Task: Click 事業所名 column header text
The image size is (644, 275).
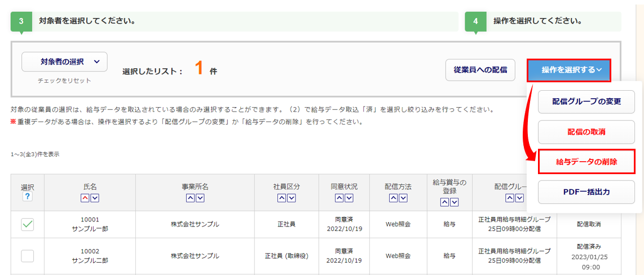Action: 195,187
